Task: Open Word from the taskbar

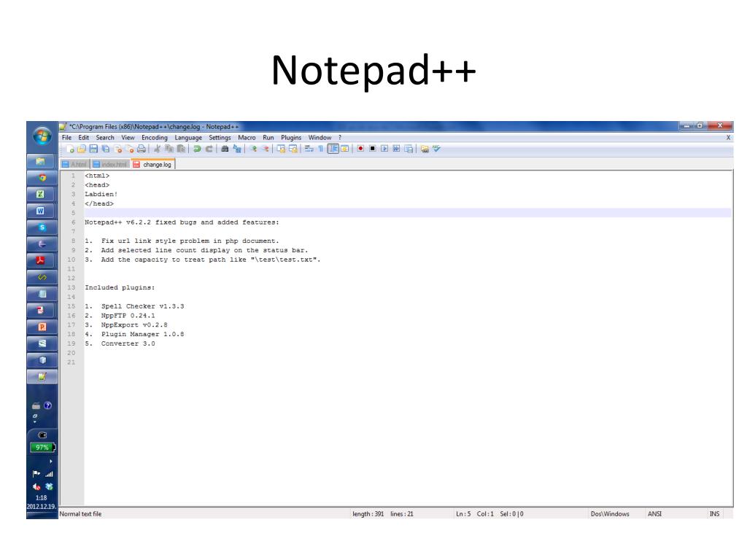Action: (42, 211)
